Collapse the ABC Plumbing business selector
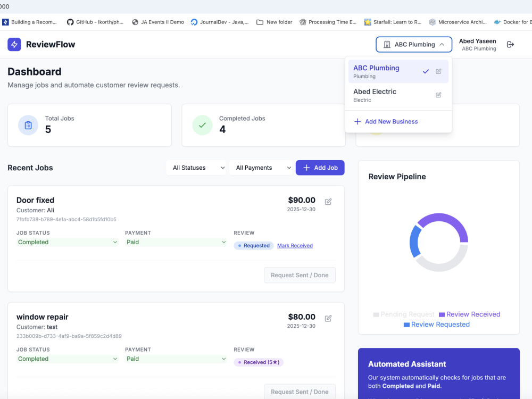 (413, 45)
